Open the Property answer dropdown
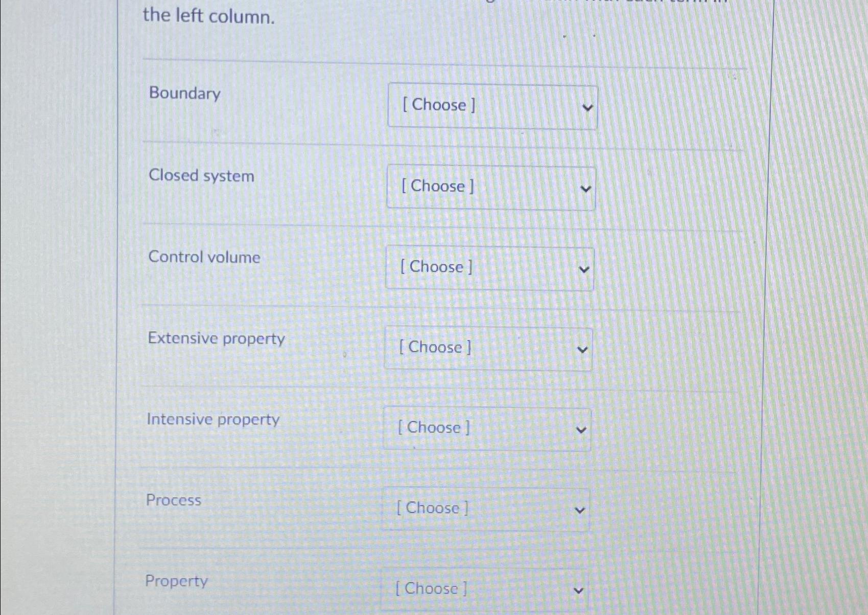This screenshot has height=615, width=868. tap(483, 588)
